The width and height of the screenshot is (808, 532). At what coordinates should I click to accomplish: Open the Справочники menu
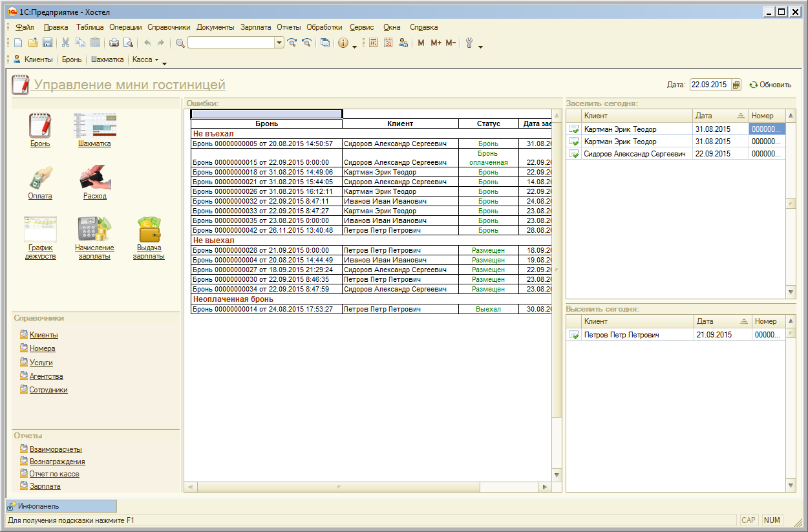pyautogui.click(x=169, y=27)
